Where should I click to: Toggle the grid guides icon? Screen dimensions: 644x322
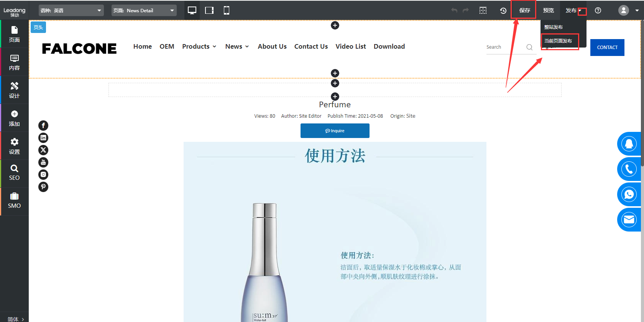(483, 11)
